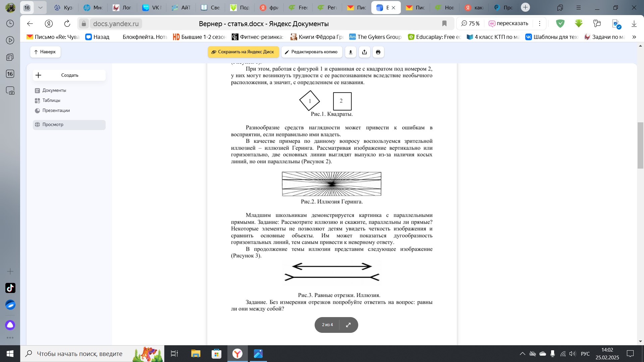The width and height of the screenshot is (644, 362).
Task: Open bookmark The Gykers Group
Action: pyautogui.click(x=375, y=37)
